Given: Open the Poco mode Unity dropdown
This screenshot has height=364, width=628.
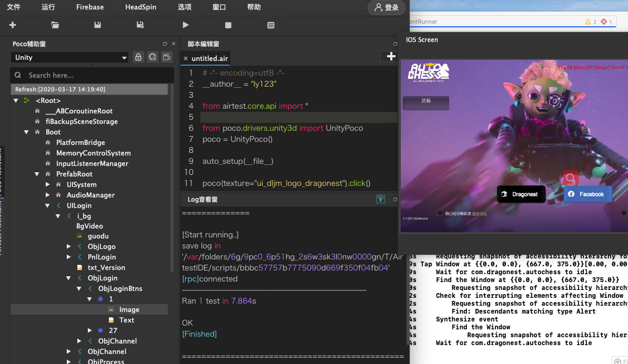Looking at the screenshot, I should coord(69,57).
